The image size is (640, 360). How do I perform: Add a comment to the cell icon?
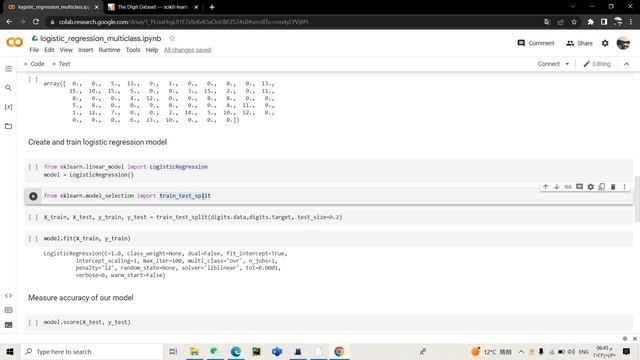pos(579,187)
